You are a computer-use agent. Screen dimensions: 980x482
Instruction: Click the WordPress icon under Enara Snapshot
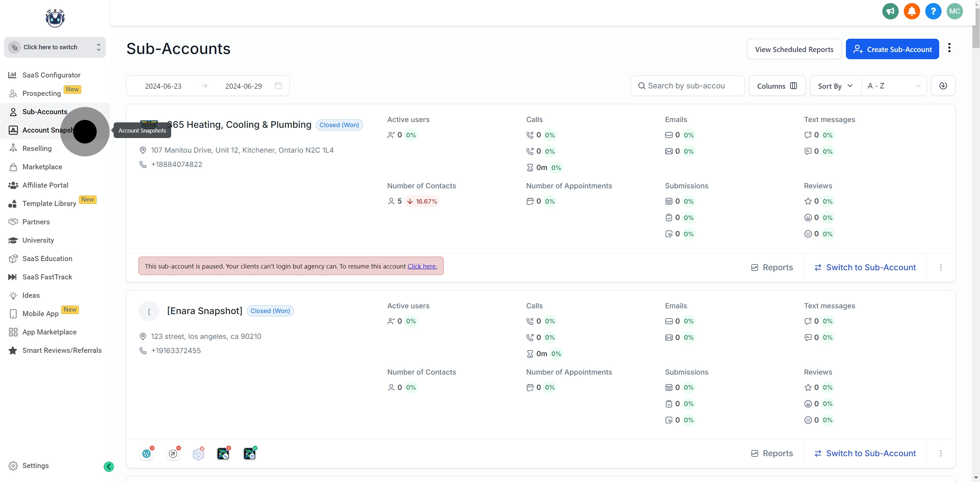[x=147, y=453]
